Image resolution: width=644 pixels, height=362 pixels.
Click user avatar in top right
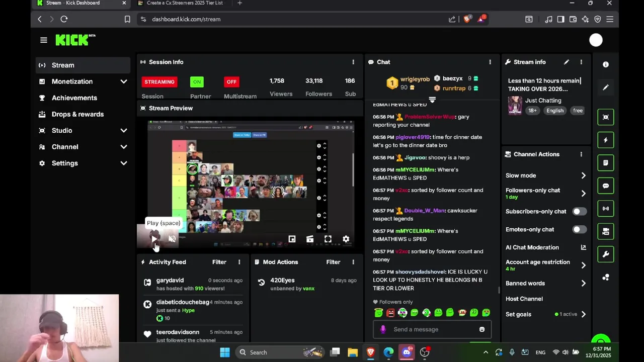coord(596,40)
